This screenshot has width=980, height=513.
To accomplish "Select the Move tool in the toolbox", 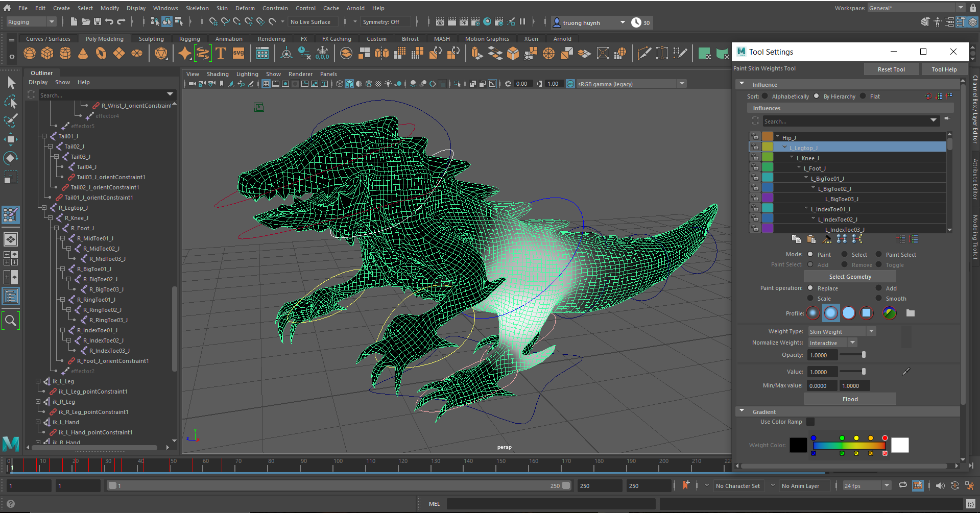I will pos(10,139).
